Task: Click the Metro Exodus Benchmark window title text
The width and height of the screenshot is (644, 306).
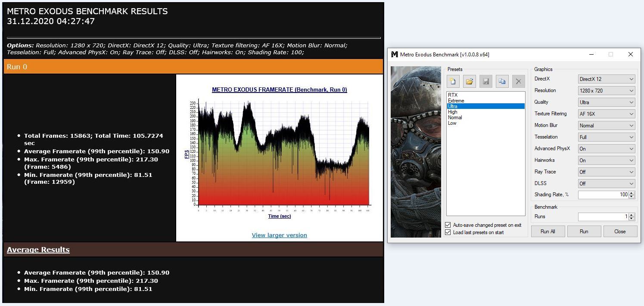Action: pos(445,55)
